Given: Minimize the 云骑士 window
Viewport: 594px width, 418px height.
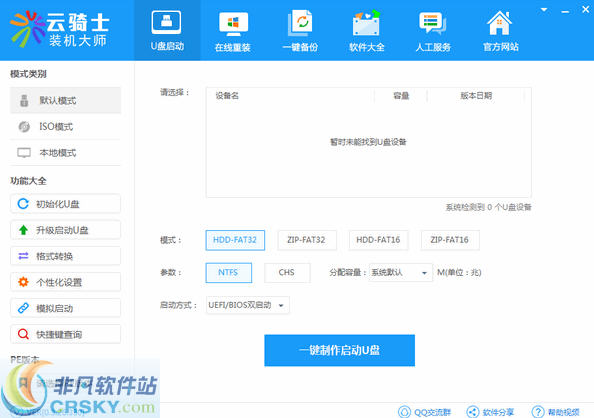Looking at the screenshot, I should [x=565, y=11].
